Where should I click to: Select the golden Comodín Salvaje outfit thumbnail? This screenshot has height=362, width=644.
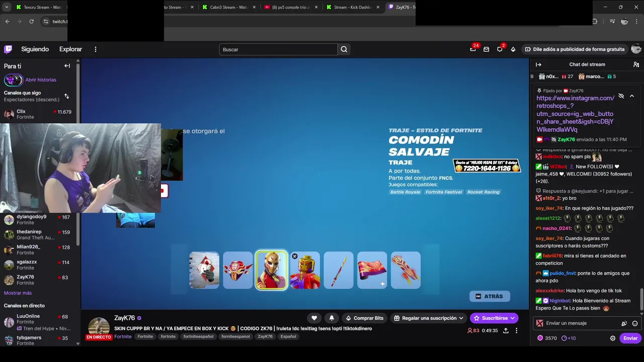tap(271, 270)
